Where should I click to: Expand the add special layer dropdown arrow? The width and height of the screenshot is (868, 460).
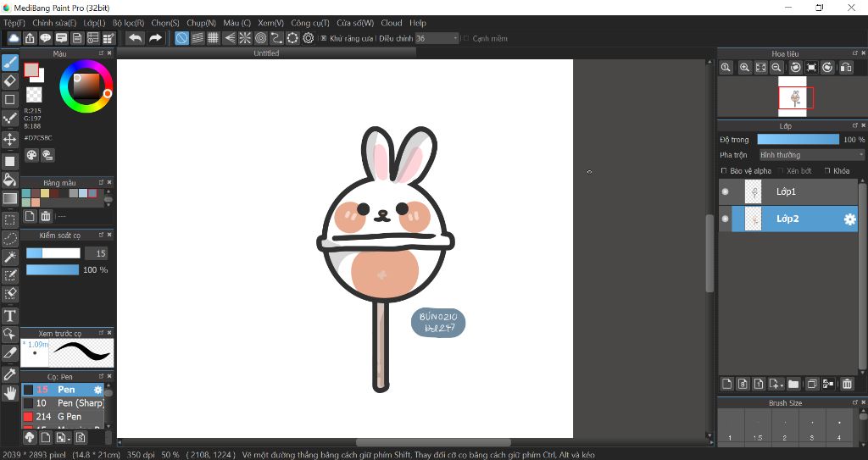point(782,385)
